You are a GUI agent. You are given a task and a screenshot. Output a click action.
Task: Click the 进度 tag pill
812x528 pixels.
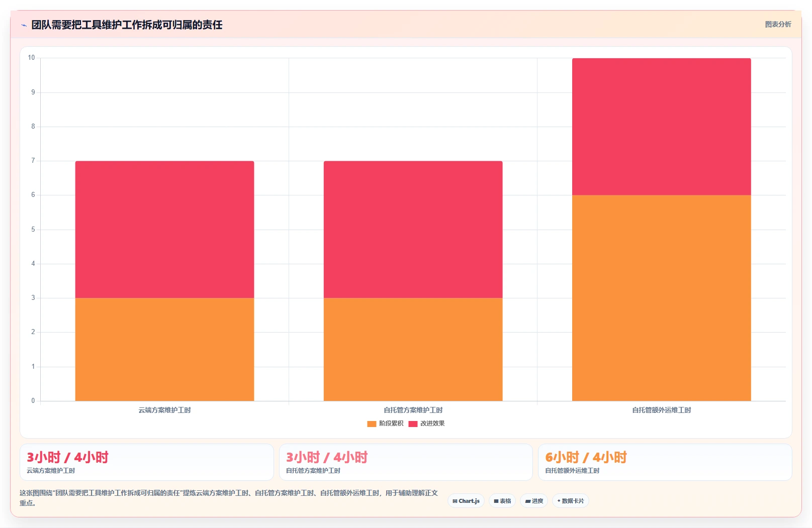tap(534, 501)
